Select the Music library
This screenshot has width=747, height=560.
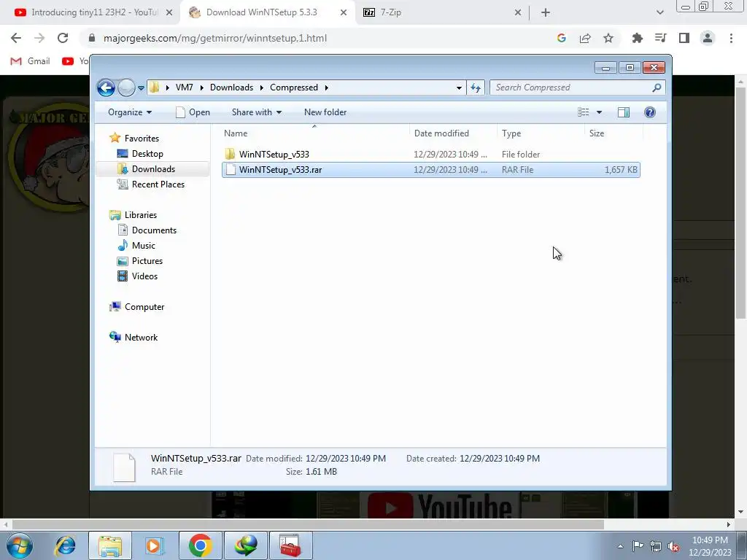pos(144,246)
